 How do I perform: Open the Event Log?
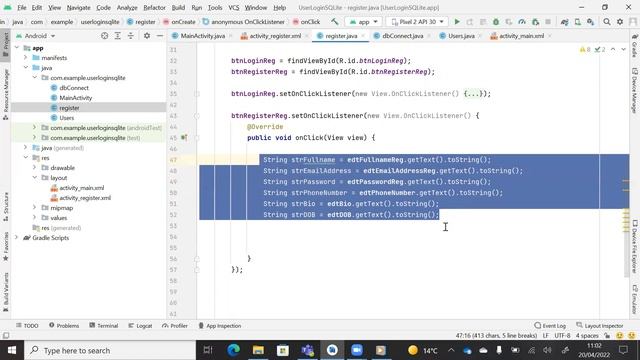coord(550,325)
